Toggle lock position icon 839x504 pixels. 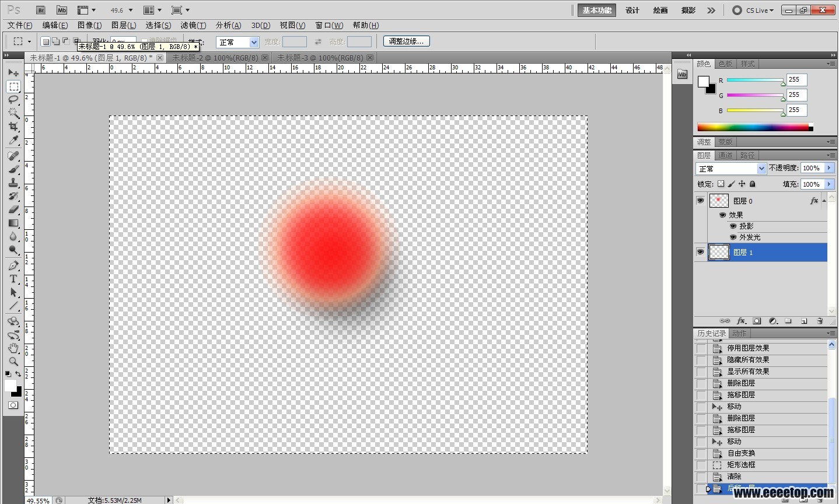tap(742, 184)
